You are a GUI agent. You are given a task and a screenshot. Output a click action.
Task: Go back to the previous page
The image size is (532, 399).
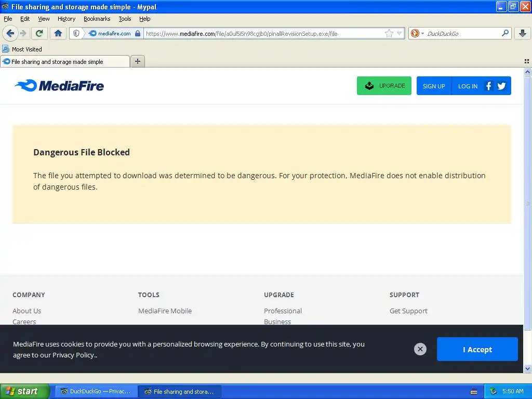10,33
